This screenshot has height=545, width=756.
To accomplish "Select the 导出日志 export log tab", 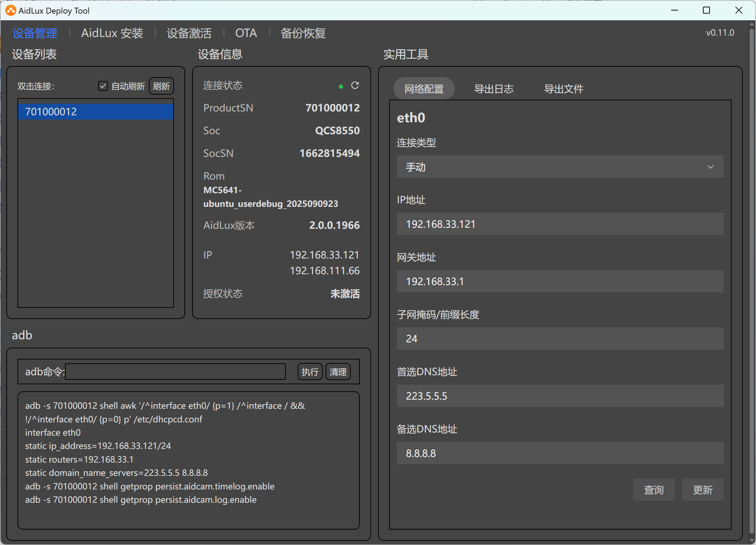I will 494,89.
